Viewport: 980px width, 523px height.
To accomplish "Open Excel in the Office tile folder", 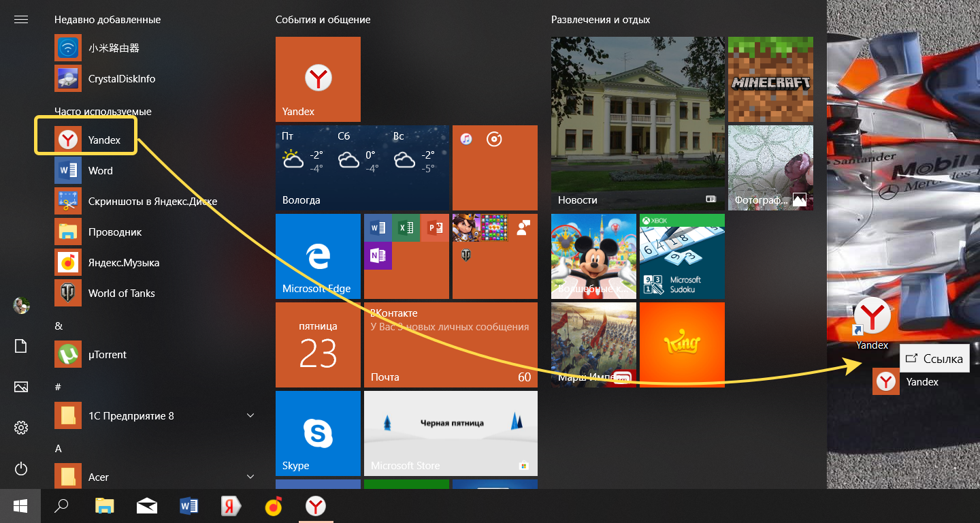I will point(406,228).
